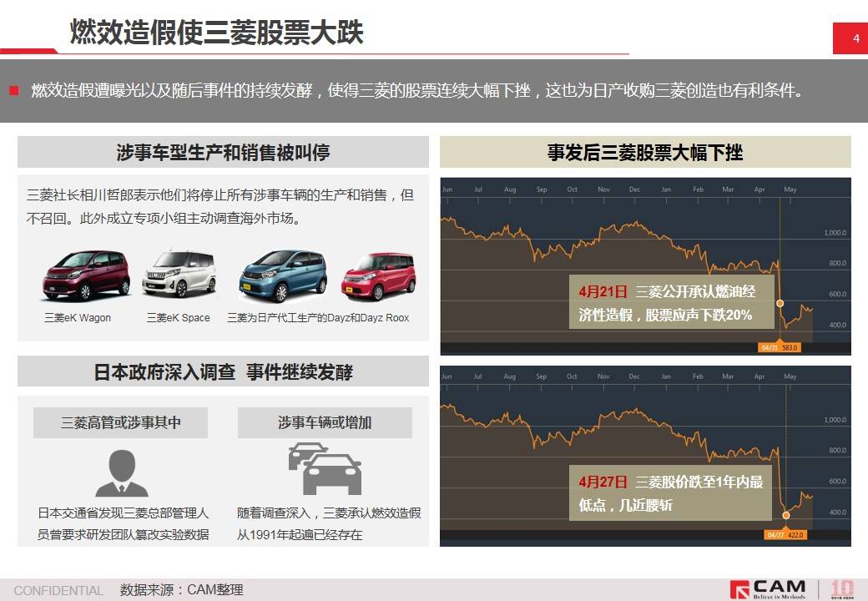This screenshot has width=868, height=601.
Task: Click the 10th anniversary logo in the footer
Action: (x=841, y=588)
